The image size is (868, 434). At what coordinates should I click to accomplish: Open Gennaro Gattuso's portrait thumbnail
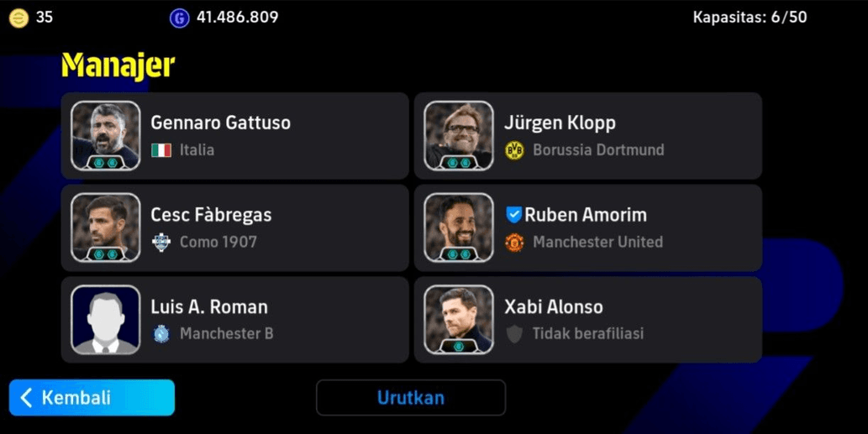pyautogui.click(x=106, y=135)
